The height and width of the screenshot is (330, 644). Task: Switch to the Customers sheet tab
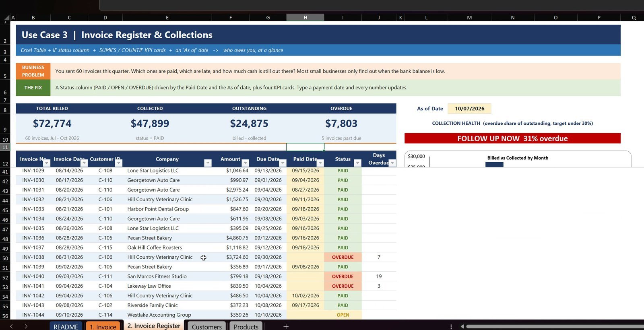click(x=206, y=326)
